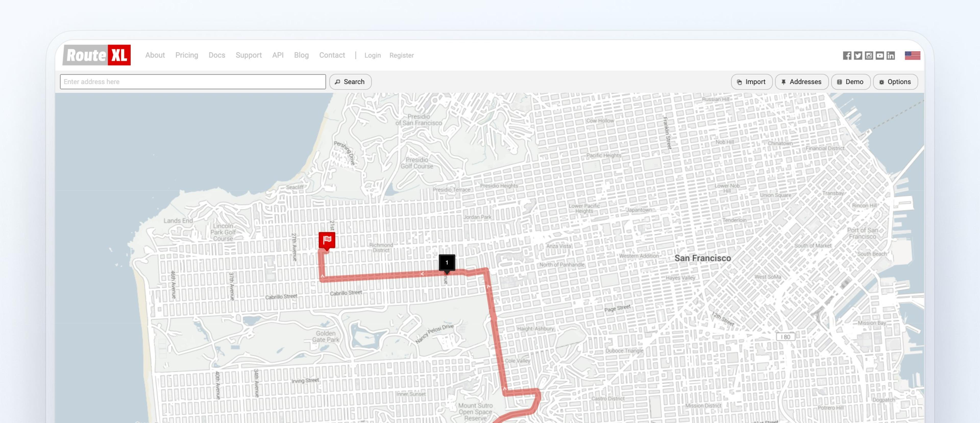Click the US flag language selector
The image size is (980, 423).
[x=912, y=56]
